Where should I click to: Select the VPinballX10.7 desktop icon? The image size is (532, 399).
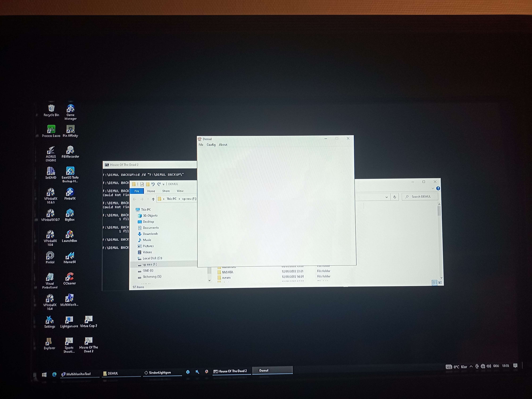pyautogui.click(x=50, y=215)
